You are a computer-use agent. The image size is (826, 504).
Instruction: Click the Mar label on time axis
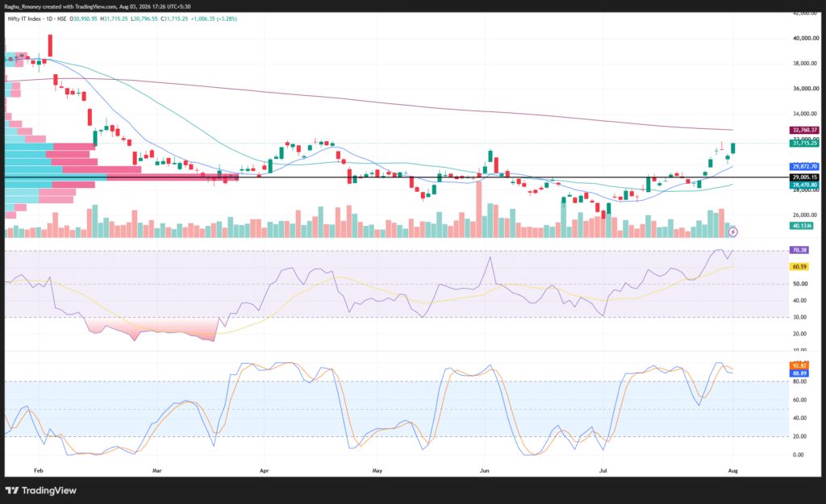[x=157, y=471]
